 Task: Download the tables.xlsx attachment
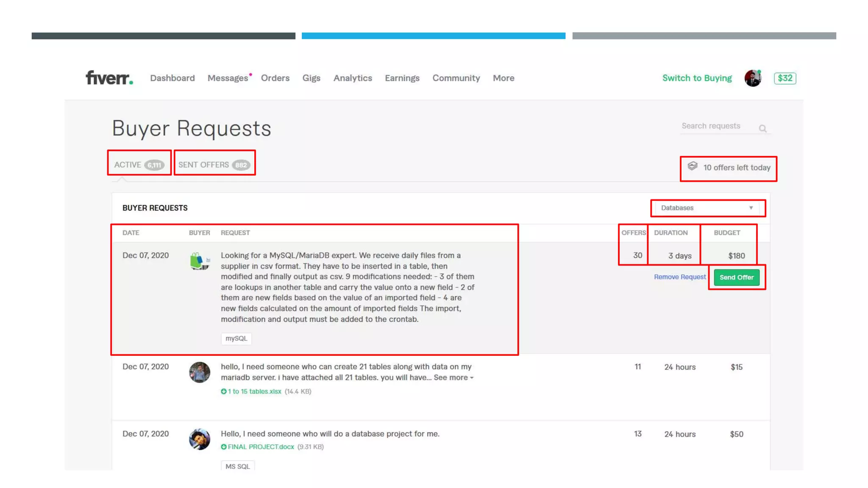[254, 391]
